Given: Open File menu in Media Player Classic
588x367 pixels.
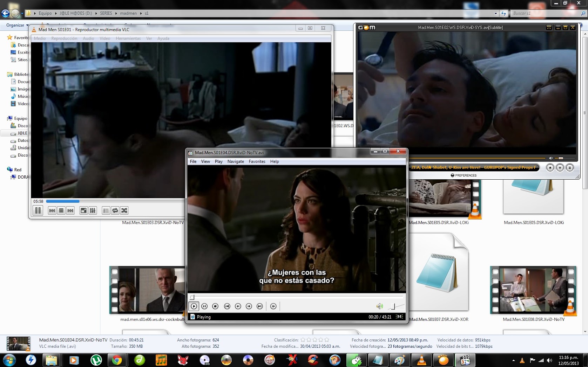Looking at the screenshot, I should click(193, 161).
